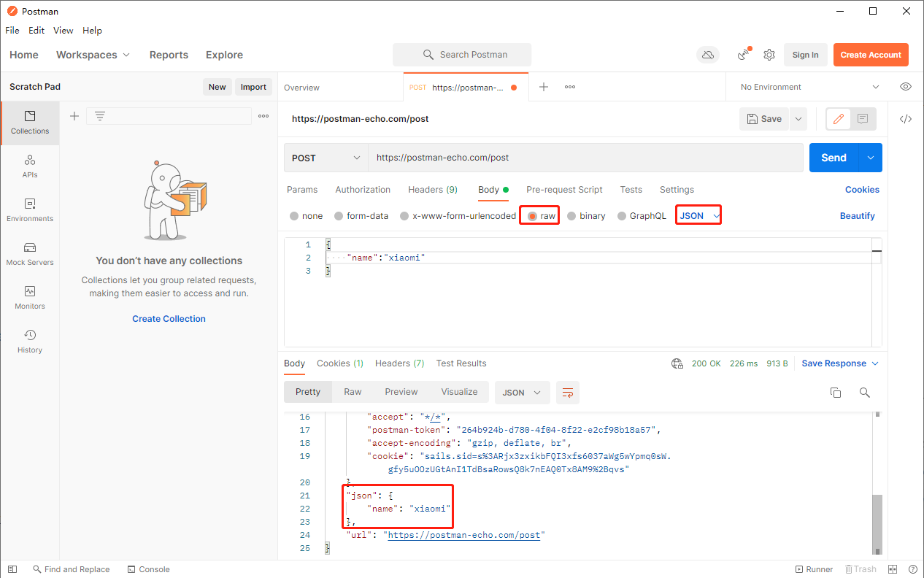924x578 pixels.
Task: Search the response with the magnifier icon
Action: tap(865, 393)
